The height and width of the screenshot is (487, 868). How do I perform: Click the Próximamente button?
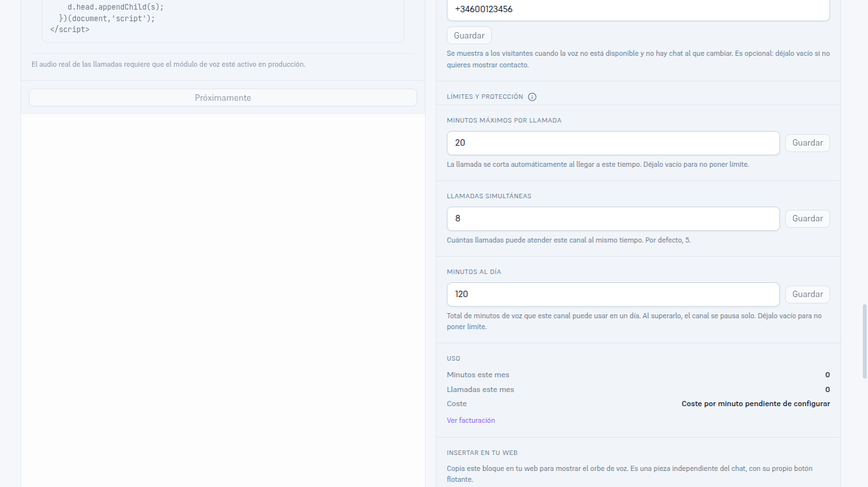[x=223, y=98]
